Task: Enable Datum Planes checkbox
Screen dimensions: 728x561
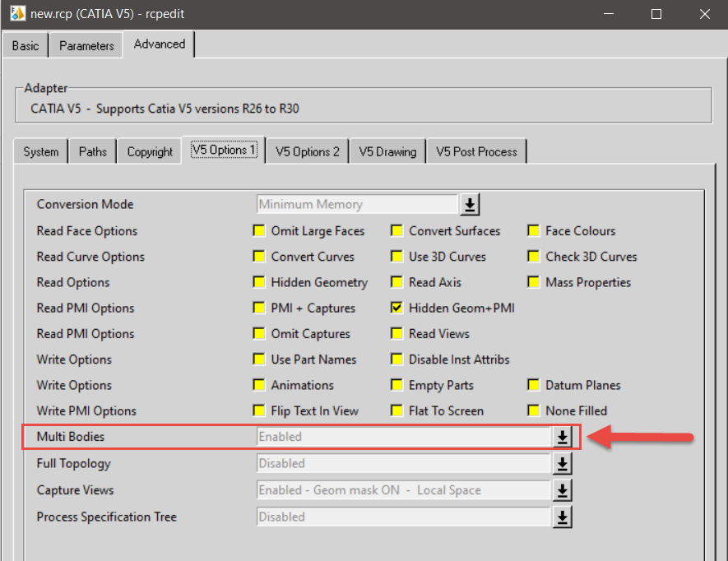Action: (534, 385)
